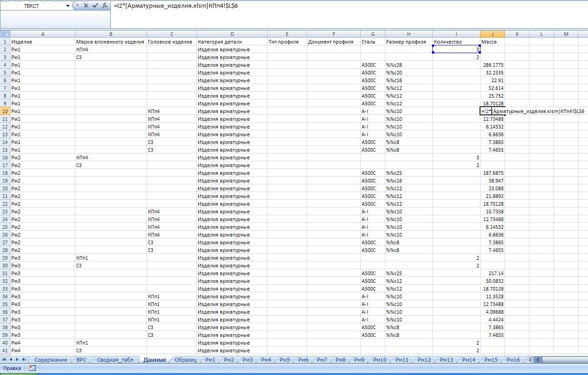The image size is (588, 375).
Task: Select the Рм8 sheet tab
Action: pos(340,360)
